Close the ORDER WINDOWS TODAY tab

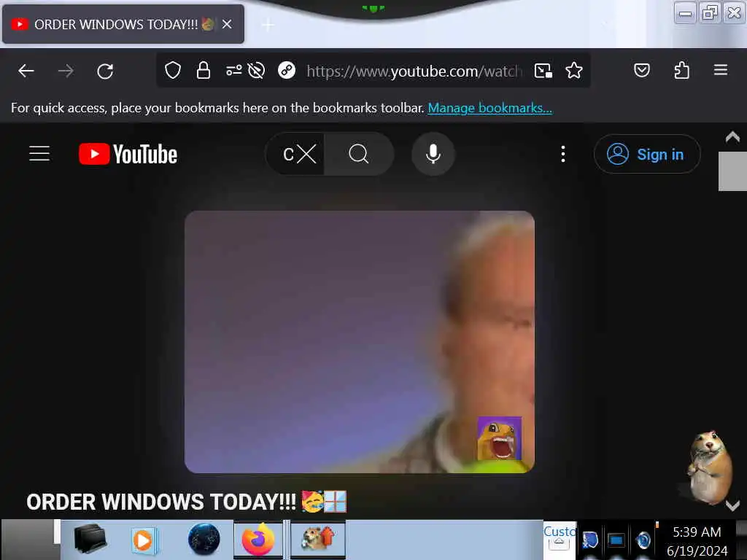228,24
